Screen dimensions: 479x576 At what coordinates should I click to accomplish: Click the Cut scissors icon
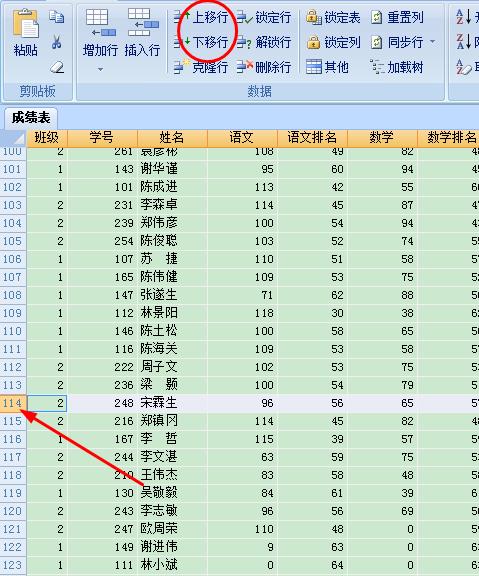57,42
